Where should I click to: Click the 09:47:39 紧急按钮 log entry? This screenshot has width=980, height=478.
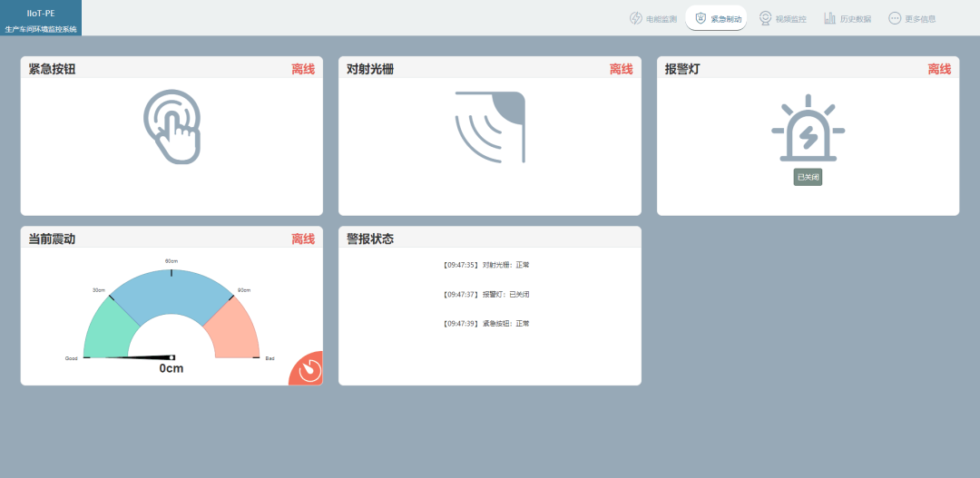point(485,324)
